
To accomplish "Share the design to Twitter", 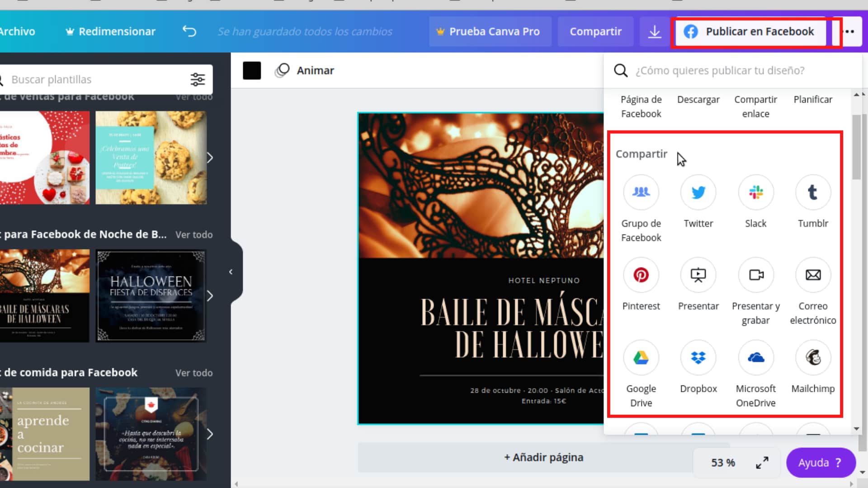I will (x=698, y=192).
